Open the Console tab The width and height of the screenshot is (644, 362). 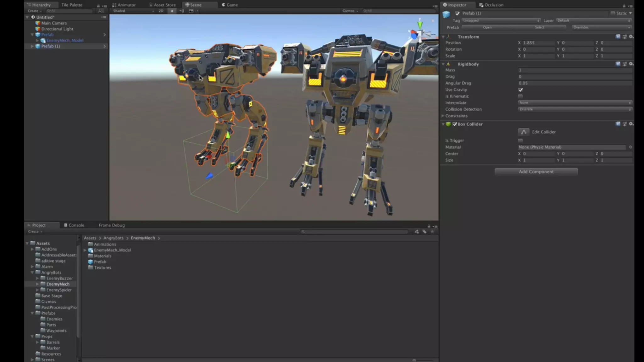pos(74,225)
